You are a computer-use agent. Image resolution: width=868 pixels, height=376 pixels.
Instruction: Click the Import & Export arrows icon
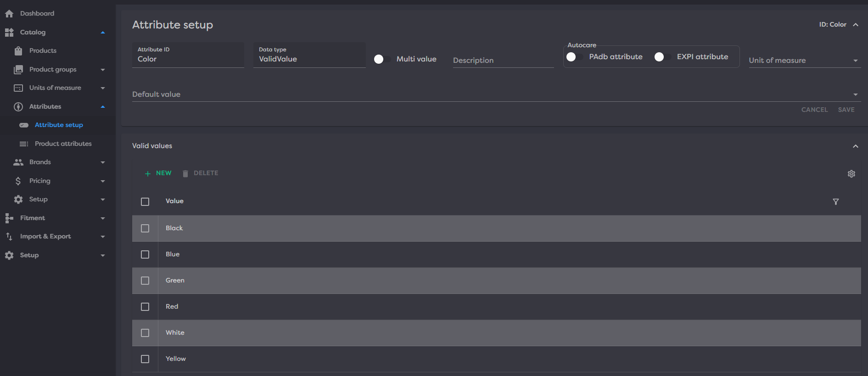click(9, 237)
